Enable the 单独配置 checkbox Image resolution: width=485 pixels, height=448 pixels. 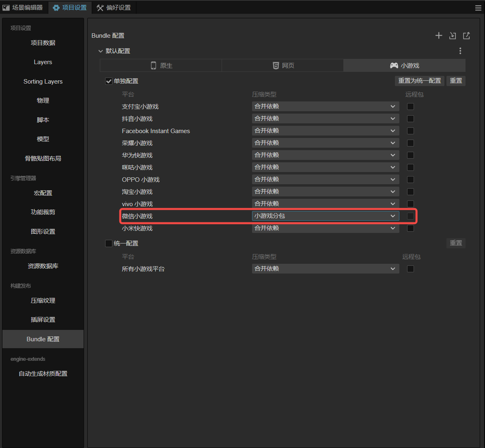[x=109, y=81]
